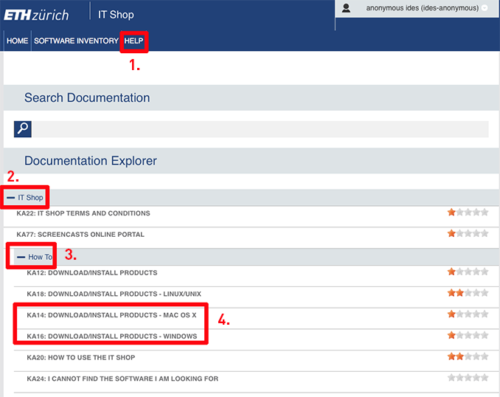Click the star rating for KA14
This screenshot has height=397, width=500.
tap(468, 314)
